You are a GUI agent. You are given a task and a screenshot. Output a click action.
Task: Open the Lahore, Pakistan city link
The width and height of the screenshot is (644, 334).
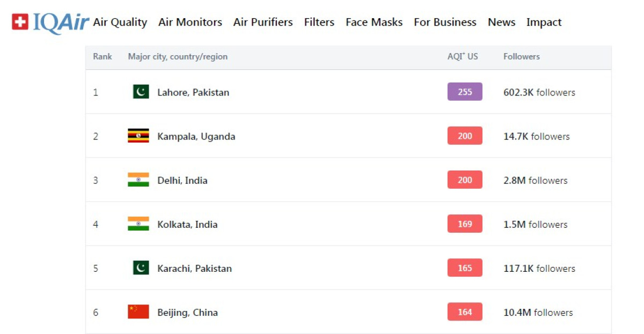[x=193, y=93]
